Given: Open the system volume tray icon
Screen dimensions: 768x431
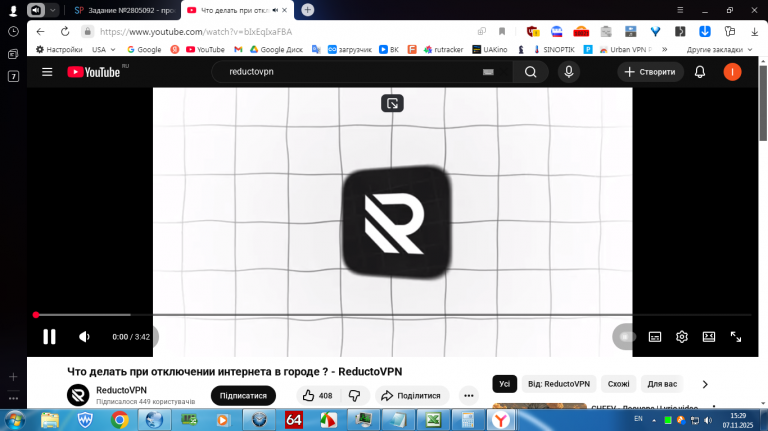Looking at the screenshot, I should pos(708,420).
